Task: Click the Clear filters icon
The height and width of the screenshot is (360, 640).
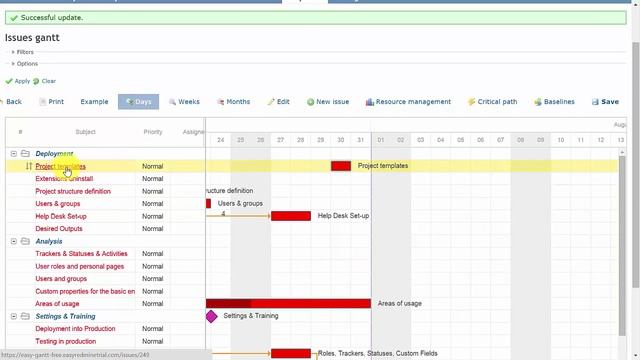Action: (36, 81)
